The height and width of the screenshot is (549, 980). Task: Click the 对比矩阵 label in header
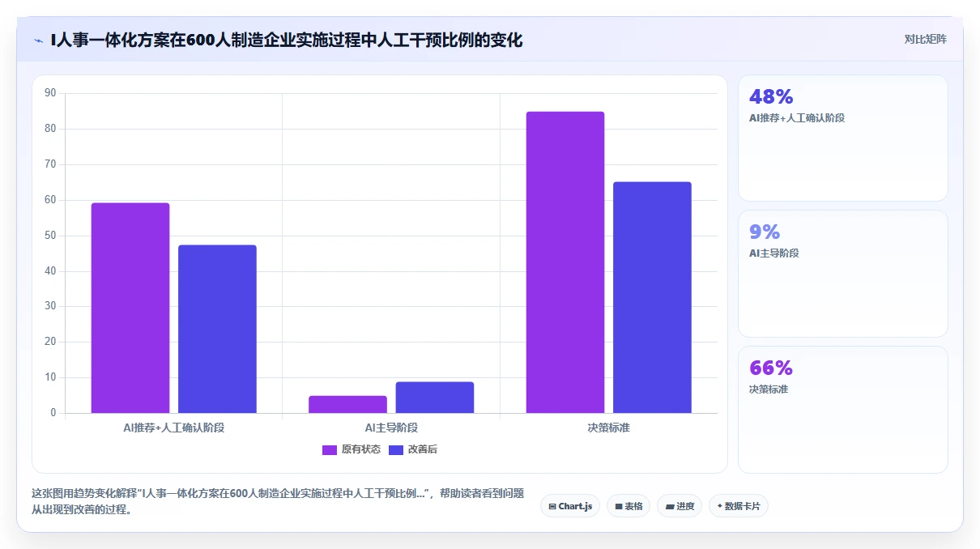click(925, 39)
